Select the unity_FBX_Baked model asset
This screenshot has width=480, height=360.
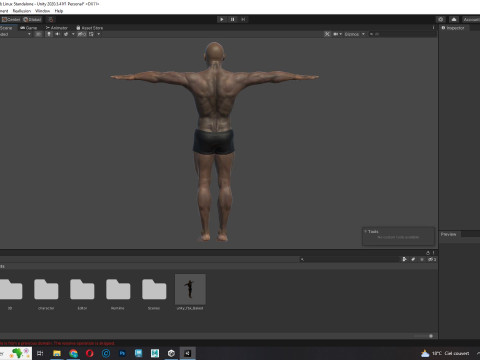[190, 292]
